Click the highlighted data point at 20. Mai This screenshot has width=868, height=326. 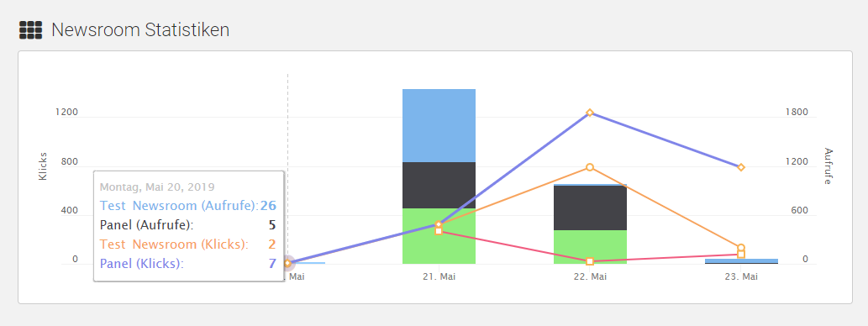click(x=288, y=263)
